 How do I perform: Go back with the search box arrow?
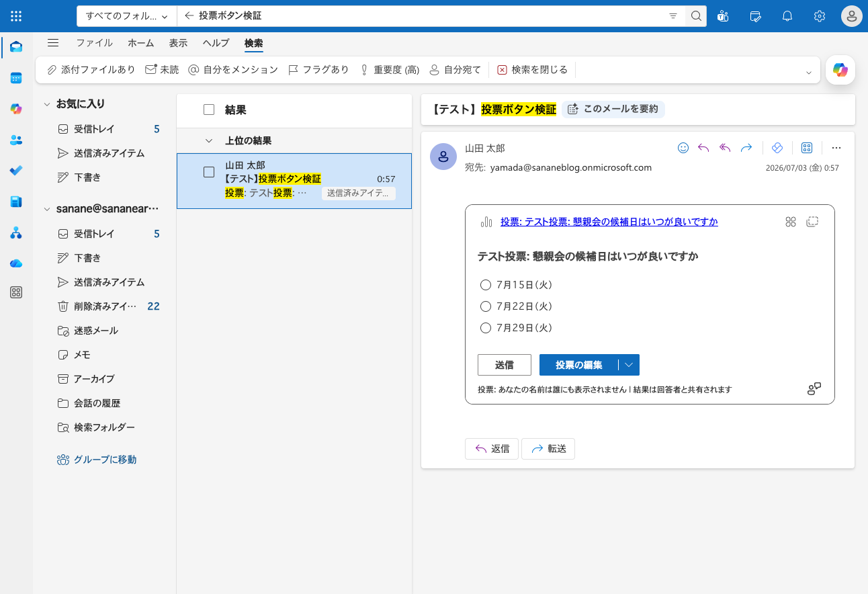(x=189, y=16)
